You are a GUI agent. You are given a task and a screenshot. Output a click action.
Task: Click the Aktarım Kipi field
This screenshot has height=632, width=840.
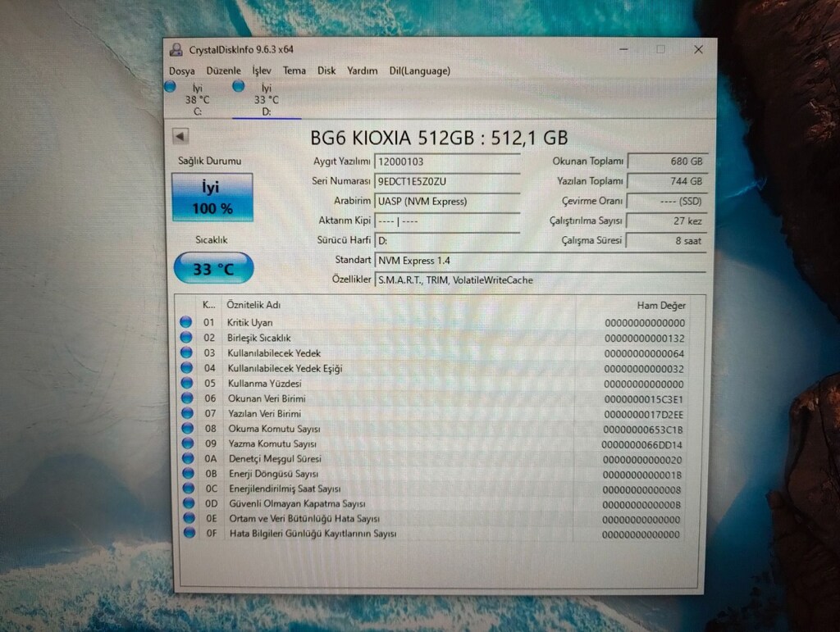pyautogui.click(x=447, y=221)
